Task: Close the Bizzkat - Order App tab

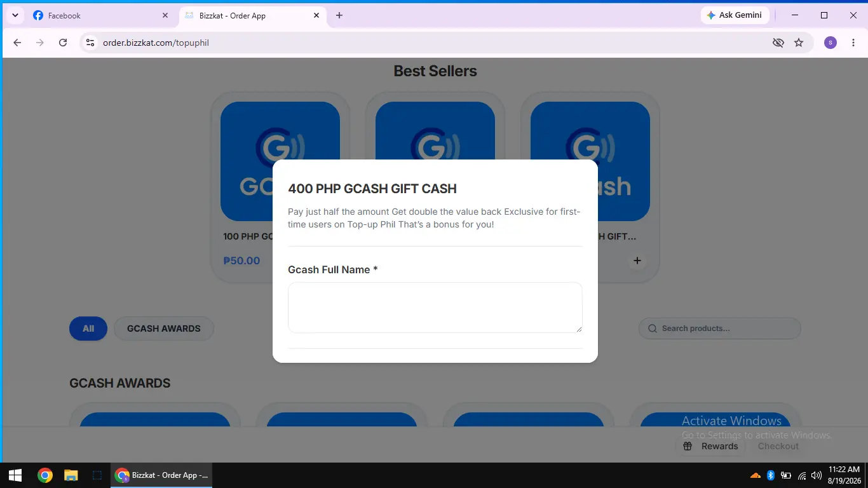Action: (316, 15)
